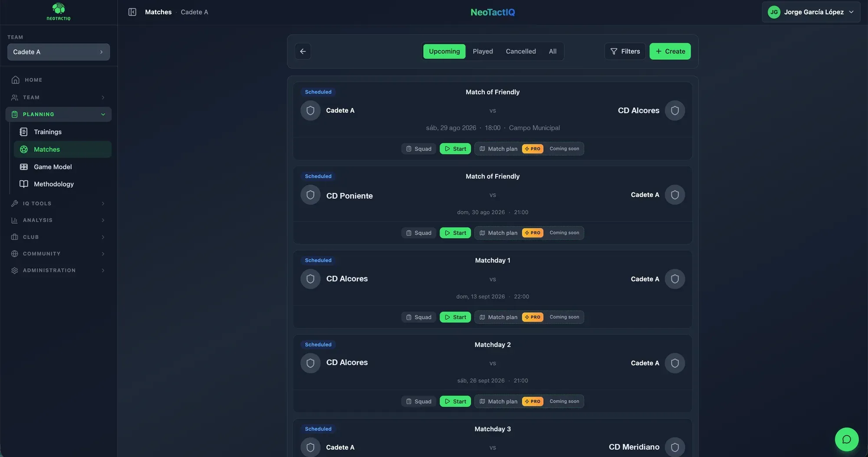Collapse the Planning sidebar section

(59, 114)
